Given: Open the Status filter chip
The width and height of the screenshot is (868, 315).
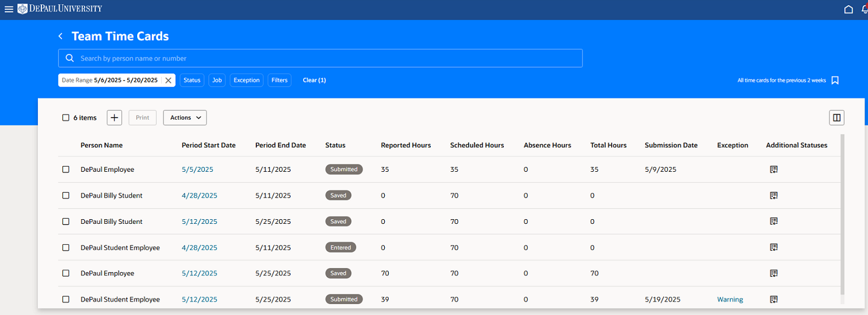Looking at the screenshot, I should coord(191,80).
